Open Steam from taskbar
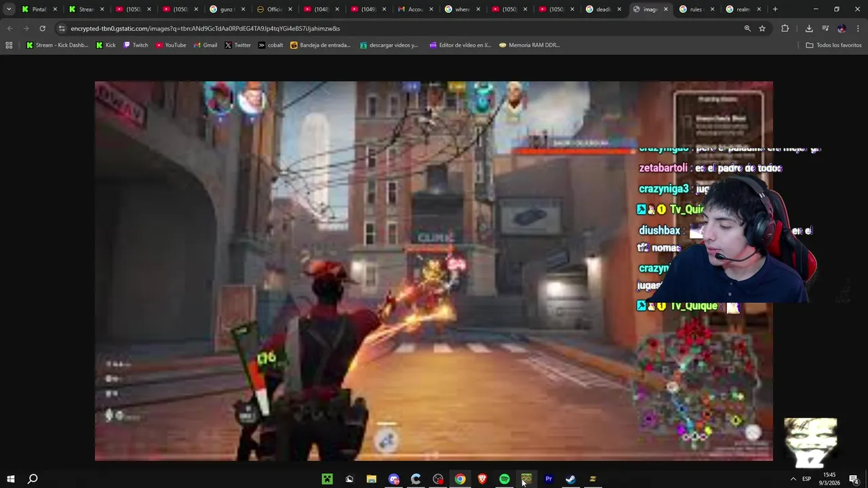The width and height of the screenshot is (868, 488). 570,479
